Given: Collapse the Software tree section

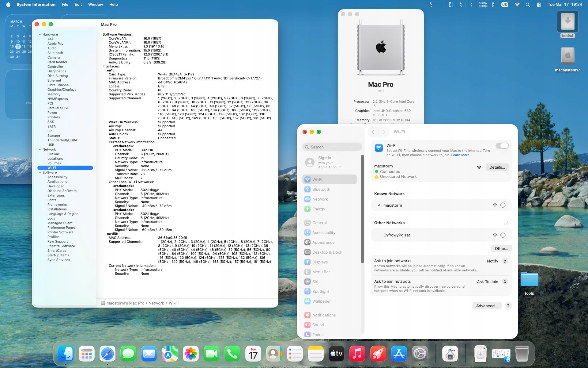Looking at the screenshot, I should (x=40, y=172).
